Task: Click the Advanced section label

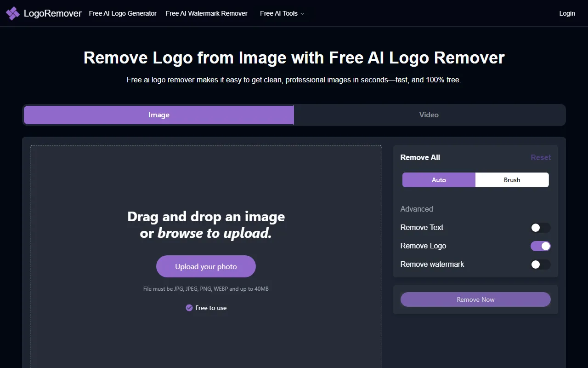Action: [x=417, y=209]
